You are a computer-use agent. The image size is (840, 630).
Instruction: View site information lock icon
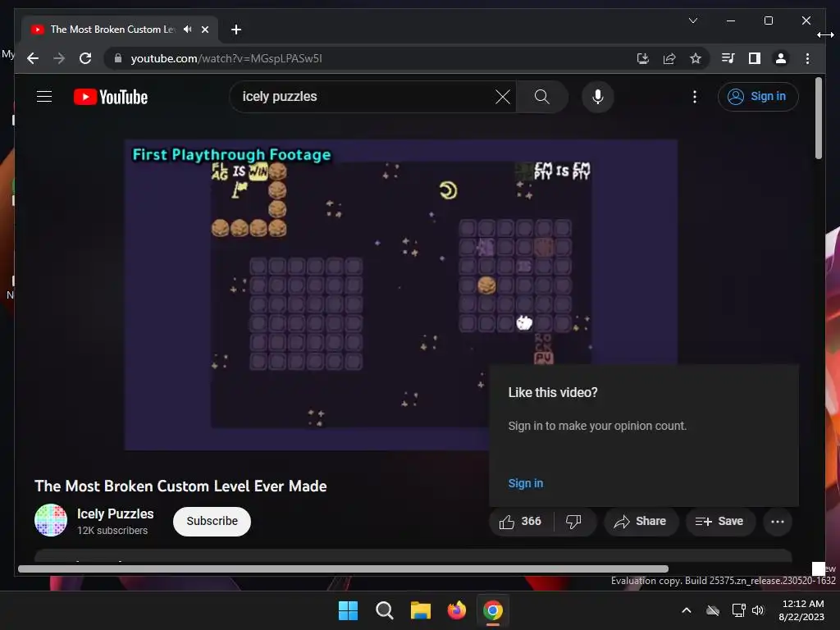pos(118,58)
